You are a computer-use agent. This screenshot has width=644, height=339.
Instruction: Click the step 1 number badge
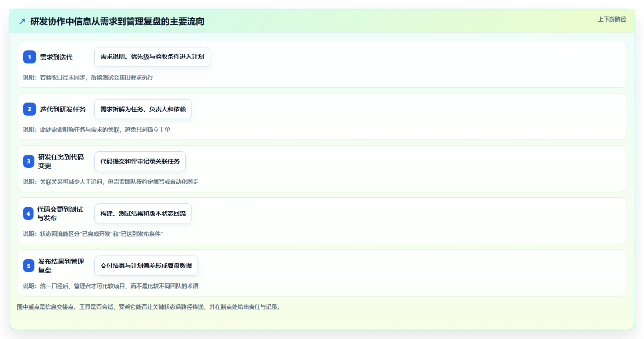click(30, 57)
